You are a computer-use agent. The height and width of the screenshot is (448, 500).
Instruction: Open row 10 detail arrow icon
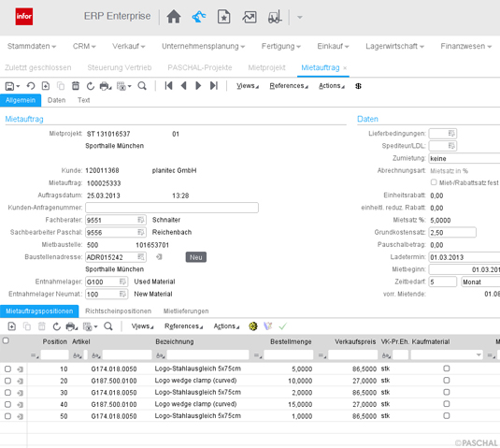click(20, 369)
